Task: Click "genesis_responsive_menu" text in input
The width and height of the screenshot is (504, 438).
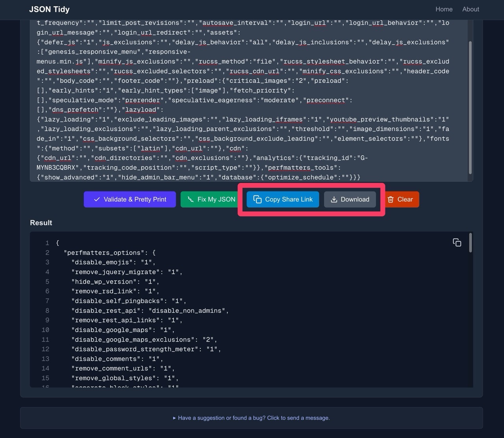Action: 93,52
